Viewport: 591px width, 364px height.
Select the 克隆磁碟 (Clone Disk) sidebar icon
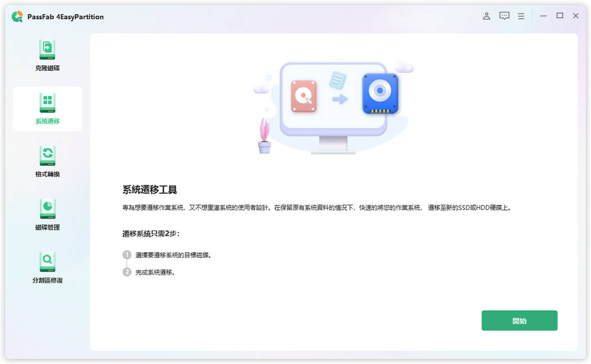[x=47, y=49]
